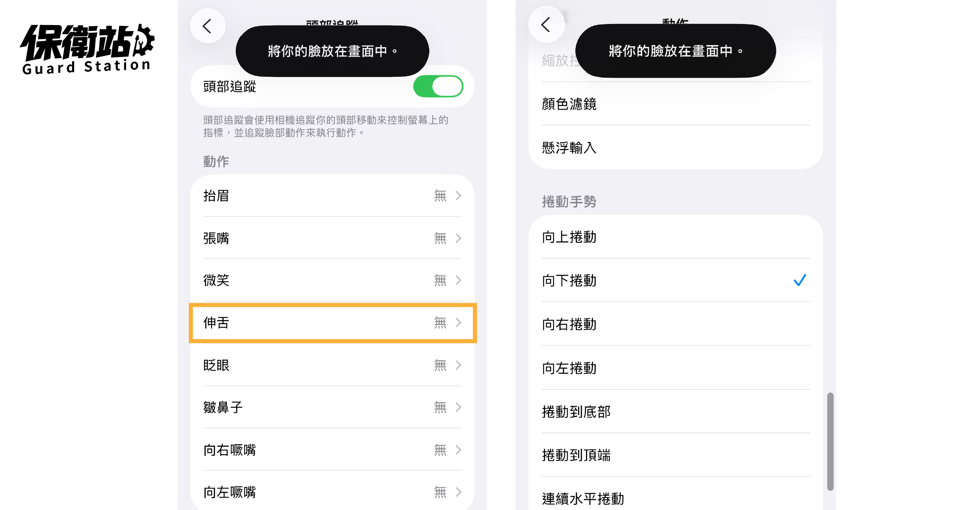Select the 向下捲動 checked option
980x510 pixels.
point(676,280)
